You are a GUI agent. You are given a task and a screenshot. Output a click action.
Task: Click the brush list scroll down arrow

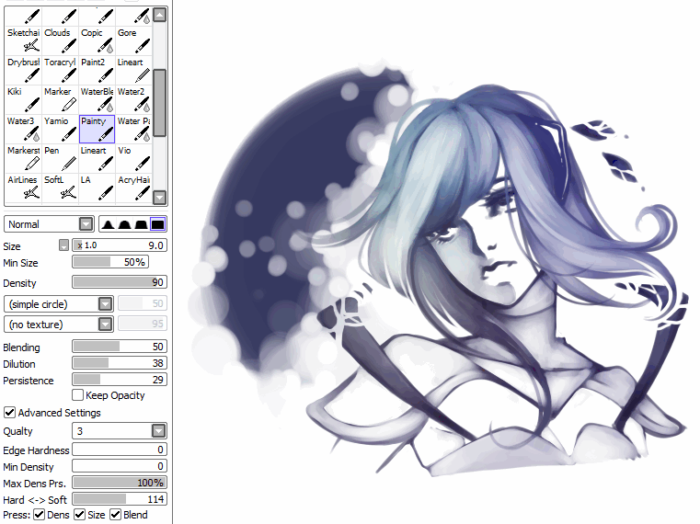[x=159, y=197]
